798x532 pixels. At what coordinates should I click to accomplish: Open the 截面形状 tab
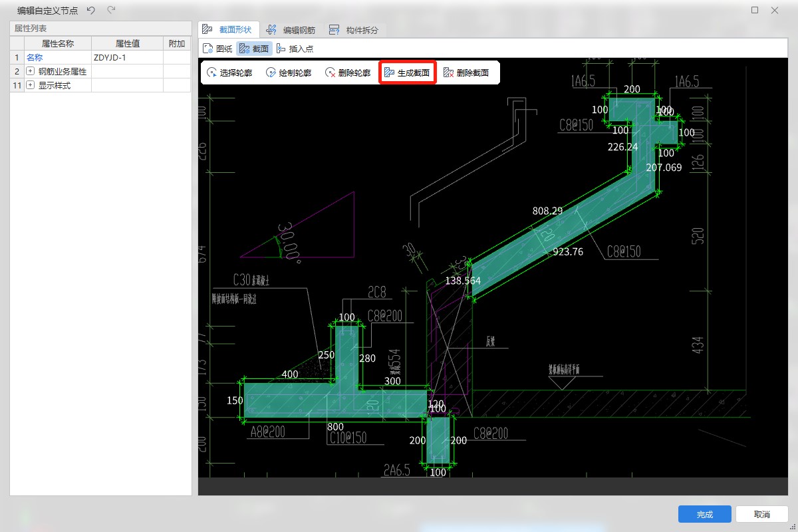[x=227, y=30]
